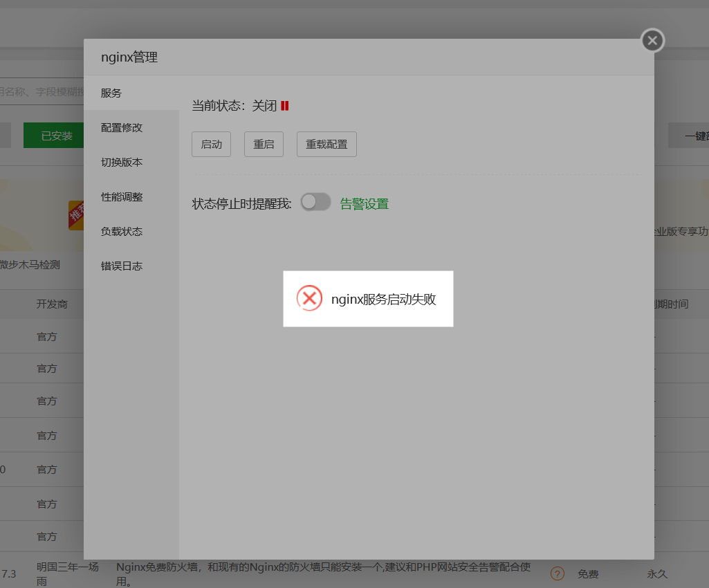Viewport: 709px width, 588px height.
Task: Switch to the 切换版本 tab
Action: (122, 163)
